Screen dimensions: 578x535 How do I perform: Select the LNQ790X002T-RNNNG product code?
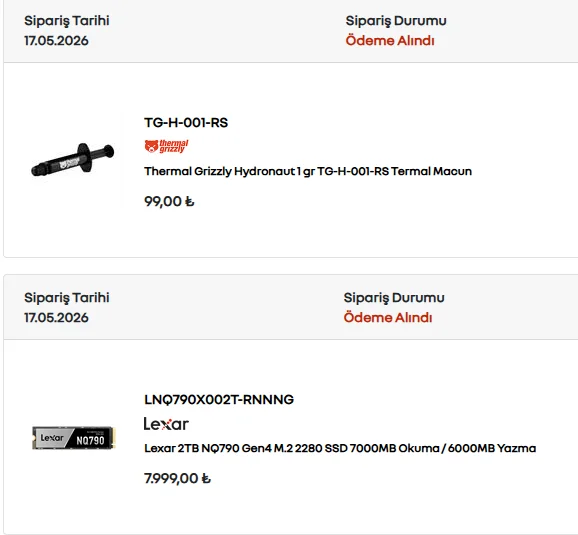219,400
